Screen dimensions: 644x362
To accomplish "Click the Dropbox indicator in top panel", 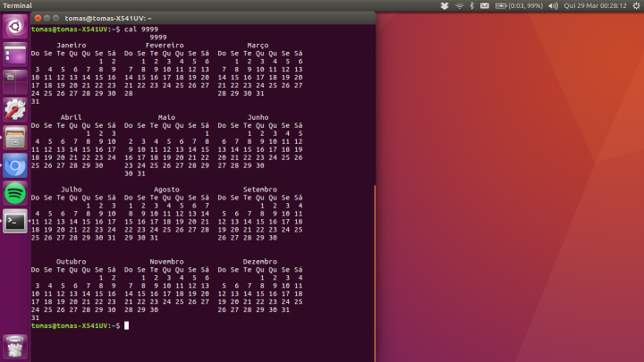I will 445,5.
